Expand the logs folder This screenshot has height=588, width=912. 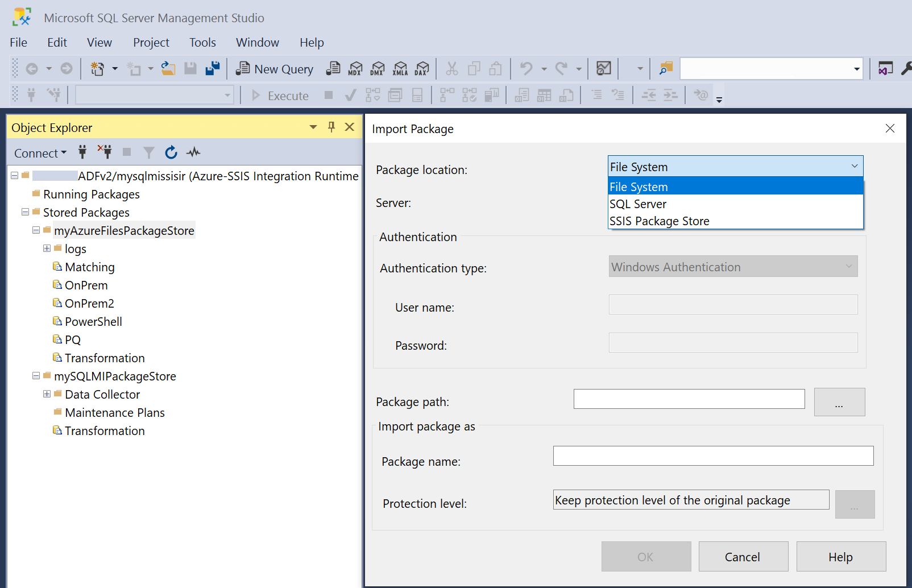pos(47,249)
